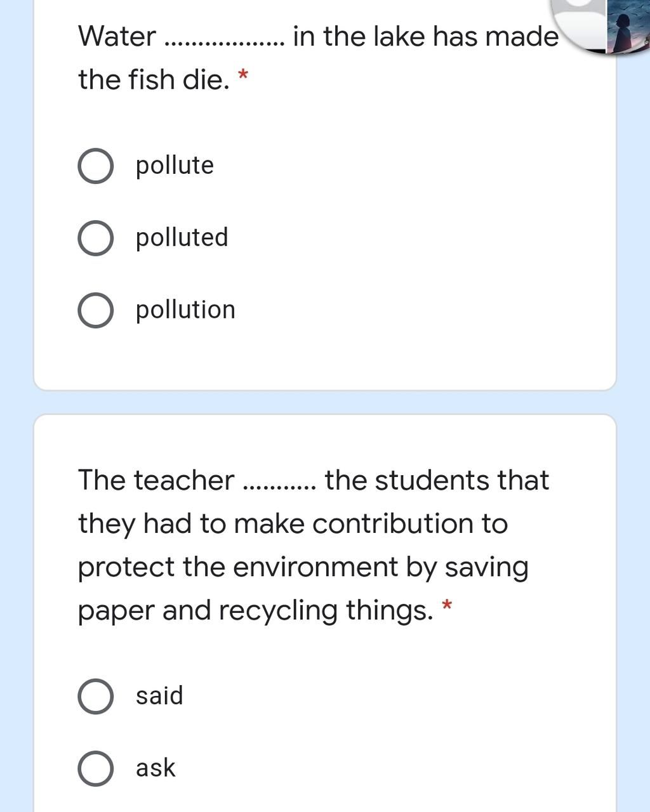Click the "pollution" answer label text

click(185, 310)
